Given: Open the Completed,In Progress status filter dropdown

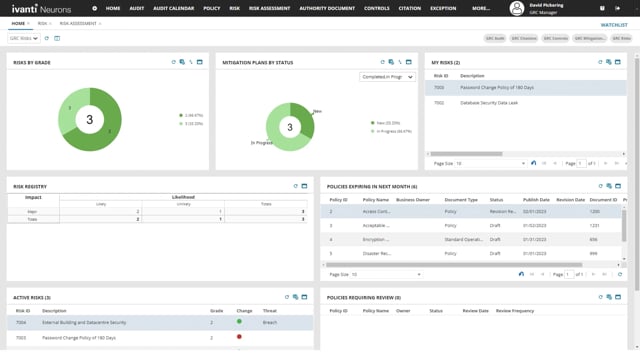Looking at the screenshot, I should tap(387, 77).
